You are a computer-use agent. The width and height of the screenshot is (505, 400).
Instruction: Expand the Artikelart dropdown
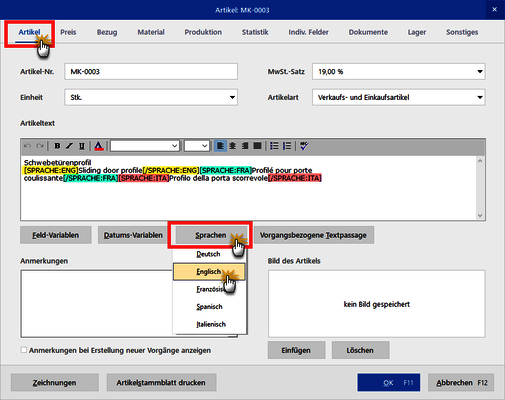coord(480,97)
